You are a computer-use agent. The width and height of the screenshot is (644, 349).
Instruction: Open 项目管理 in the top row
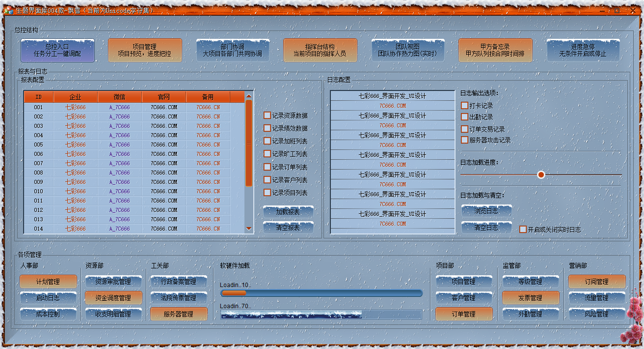(145, 51)
